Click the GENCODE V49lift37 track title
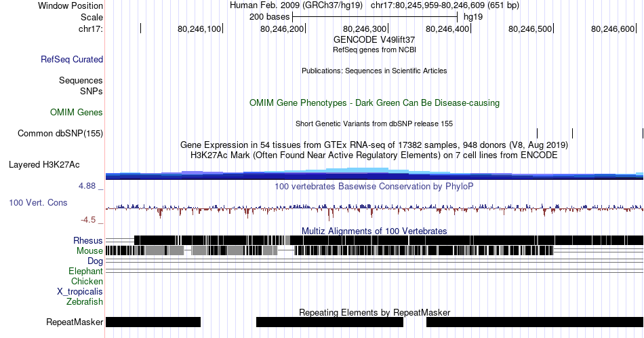Viewport: 644px width, 338px height. pos(374,40)
